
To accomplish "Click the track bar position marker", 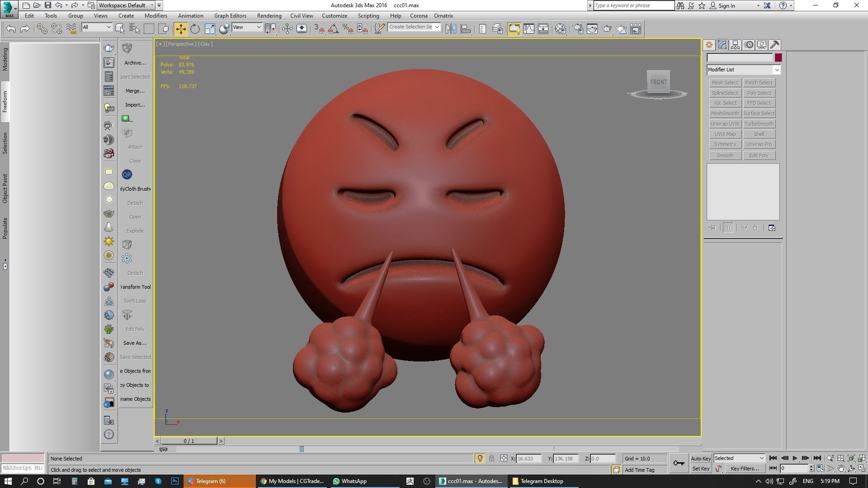I will [302, 449].
